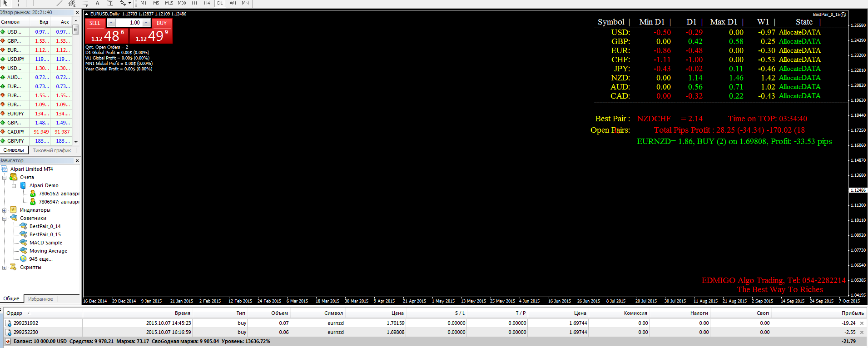Screen dimensions: 868x348
Task: Click the volume field showing 1.00
Action: point(129,23)
